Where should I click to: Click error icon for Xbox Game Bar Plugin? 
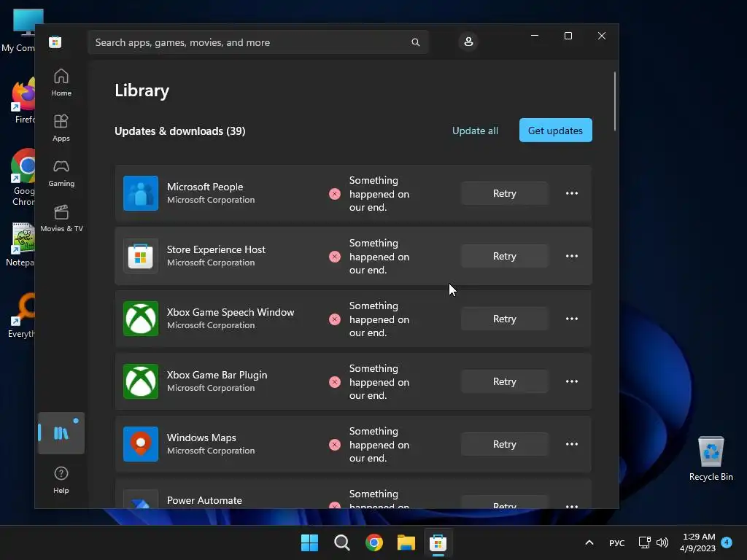pos(334,382)
